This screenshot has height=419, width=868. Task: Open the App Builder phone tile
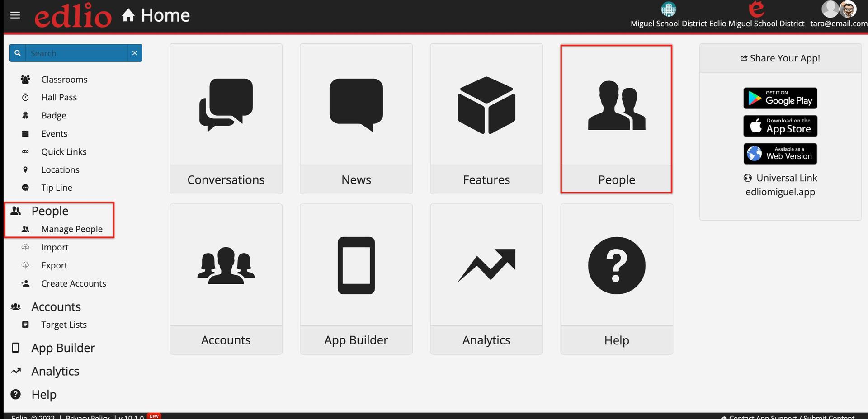coord(356,278)
